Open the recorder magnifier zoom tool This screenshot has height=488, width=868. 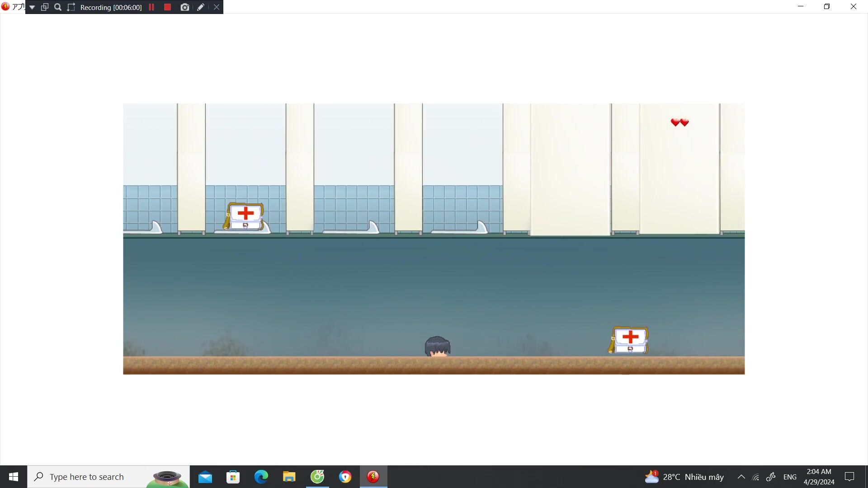click(x=58, y=7)
